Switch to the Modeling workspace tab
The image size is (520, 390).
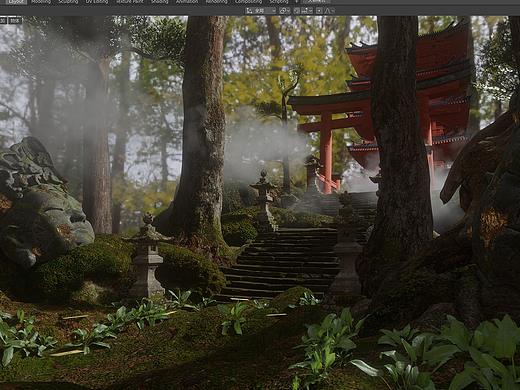point(41,1)
